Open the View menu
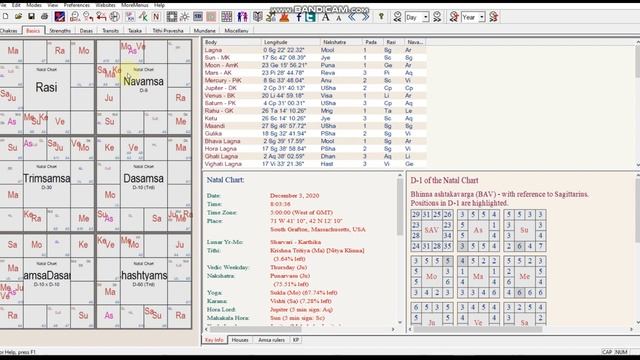The image size is (640, 360). coord(53,5)
